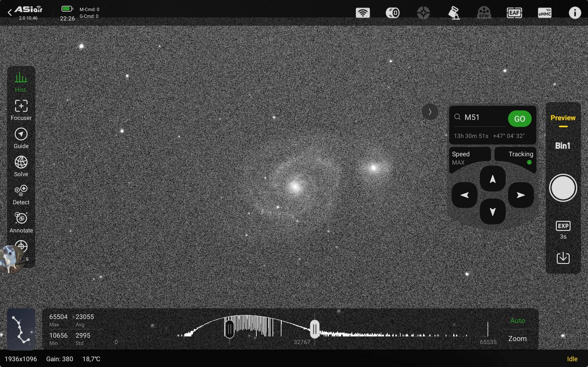Open the Guide tool
The image size is (588, 367).
click(21, 138)
